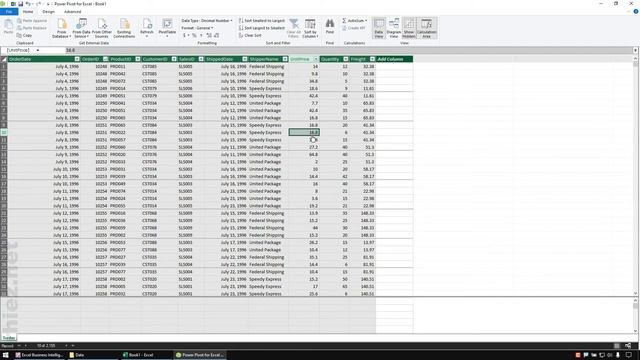Click From Other Sources icon

(102, 28)
